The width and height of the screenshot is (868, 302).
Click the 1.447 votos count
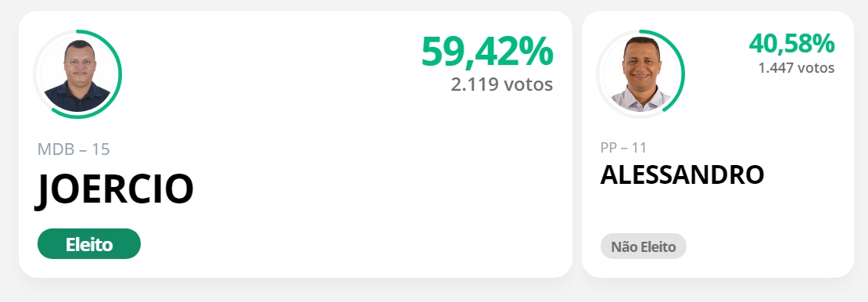coord(796,67)
